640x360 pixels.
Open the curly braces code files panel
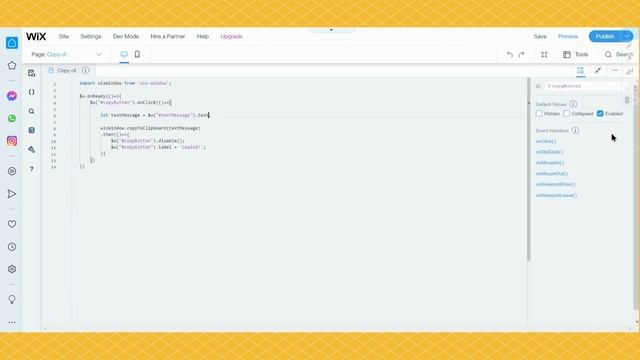(32, 92)
